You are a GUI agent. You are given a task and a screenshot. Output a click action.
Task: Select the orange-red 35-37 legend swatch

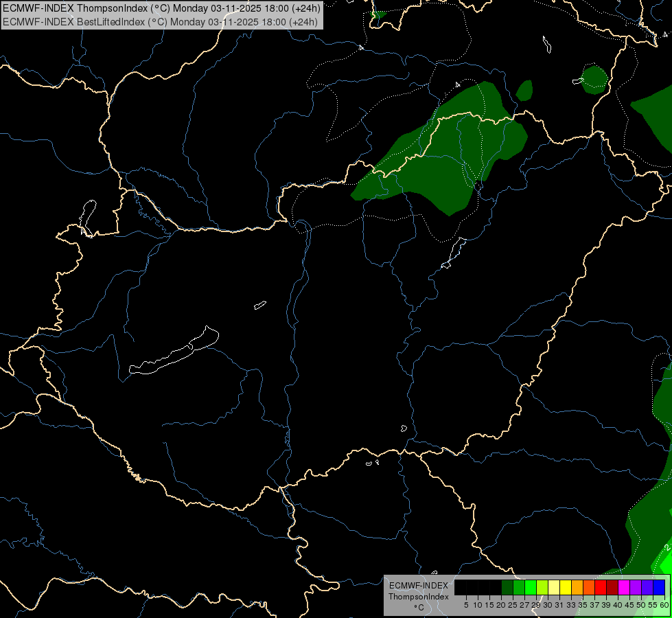[589, 587]
